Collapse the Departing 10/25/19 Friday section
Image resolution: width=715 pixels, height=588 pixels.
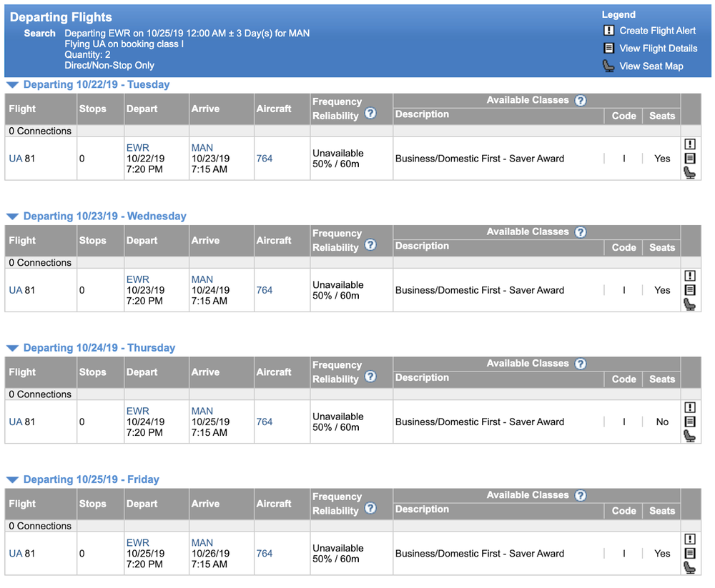click(12, 480)
